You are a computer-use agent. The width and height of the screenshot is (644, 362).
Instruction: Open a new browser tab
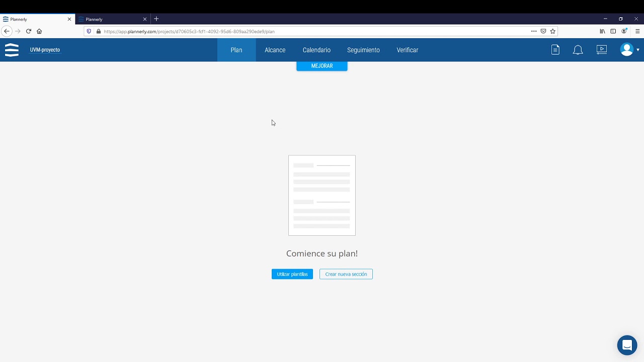pos(156,19)
